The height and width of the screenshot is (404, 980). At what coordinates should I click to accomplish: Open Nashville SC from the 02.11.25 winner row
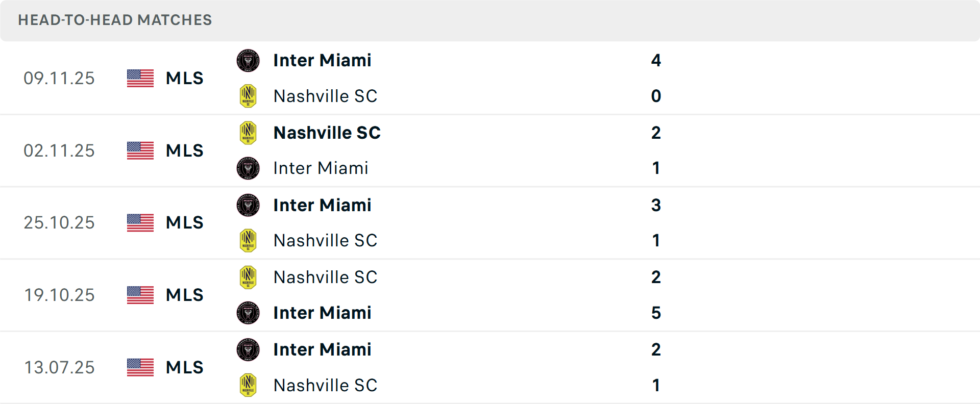tap(327, 133)
